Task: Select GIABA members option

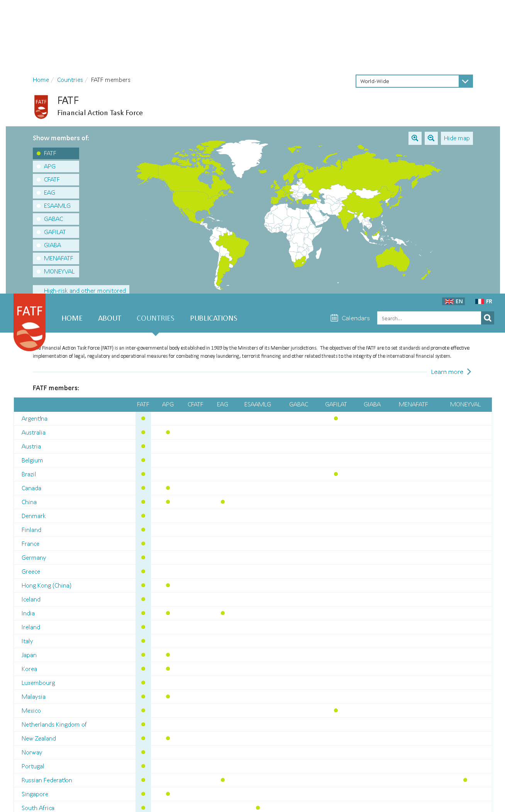Action: [x=56, y=245]
